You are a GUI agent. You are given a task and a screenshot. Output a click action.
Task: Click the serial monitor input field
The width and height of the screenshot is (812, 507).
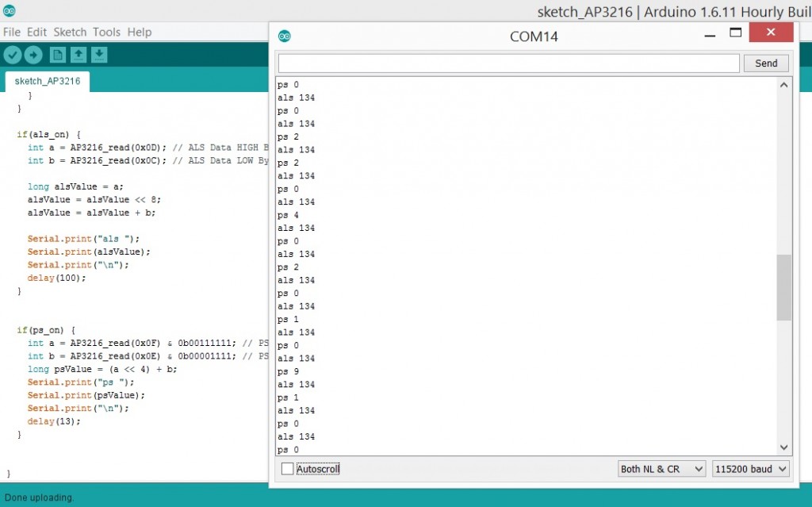pos(508,63)
